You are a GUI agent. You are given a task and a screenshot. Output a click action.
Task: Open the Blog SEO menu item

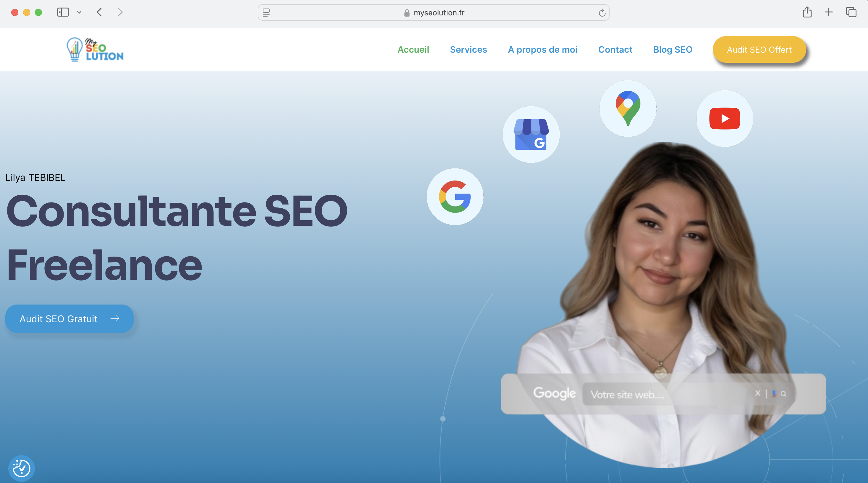click(673, 50)
